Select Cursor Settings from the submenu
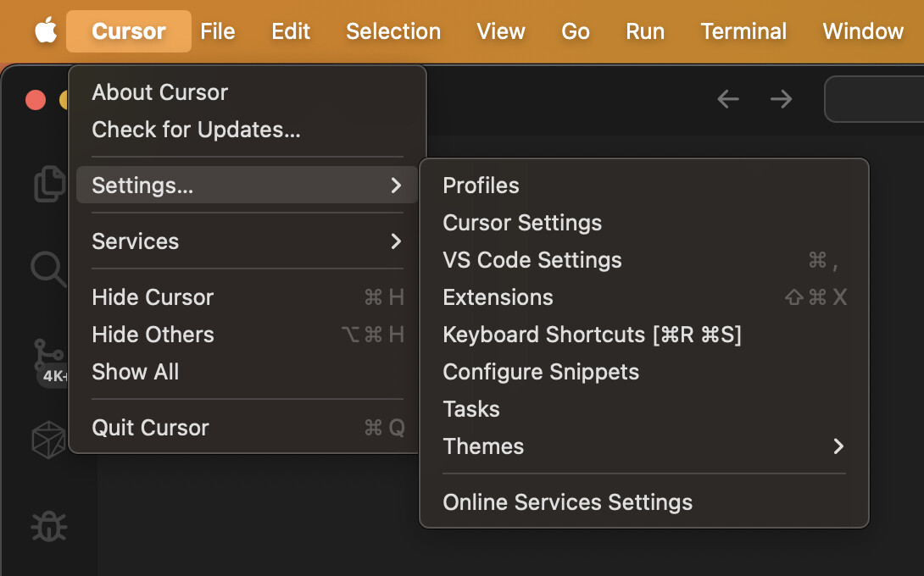The image size is (924, 576). pyautogui.click(x=522, y=223)
